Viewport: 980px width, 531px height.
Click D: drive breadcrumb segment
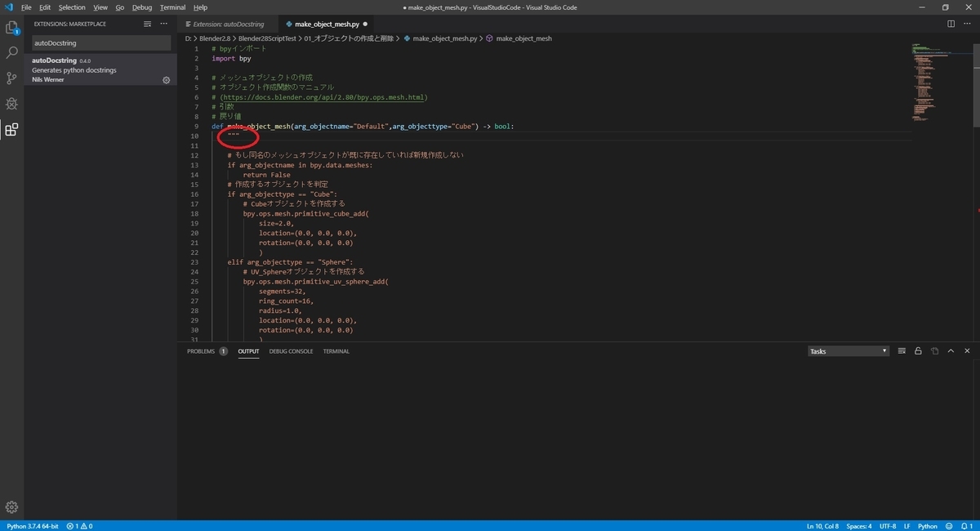[188, 38]
